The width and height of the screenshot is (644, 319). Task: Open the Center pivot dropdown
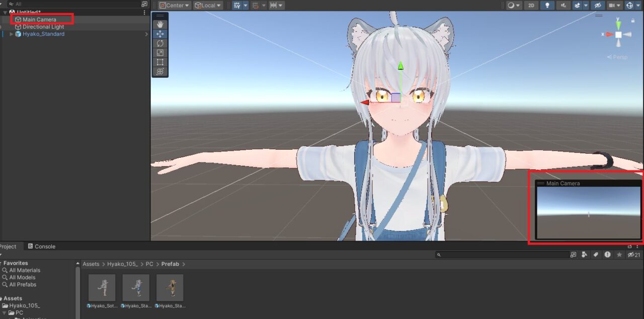pyautogui.click(x=175, y=6)
